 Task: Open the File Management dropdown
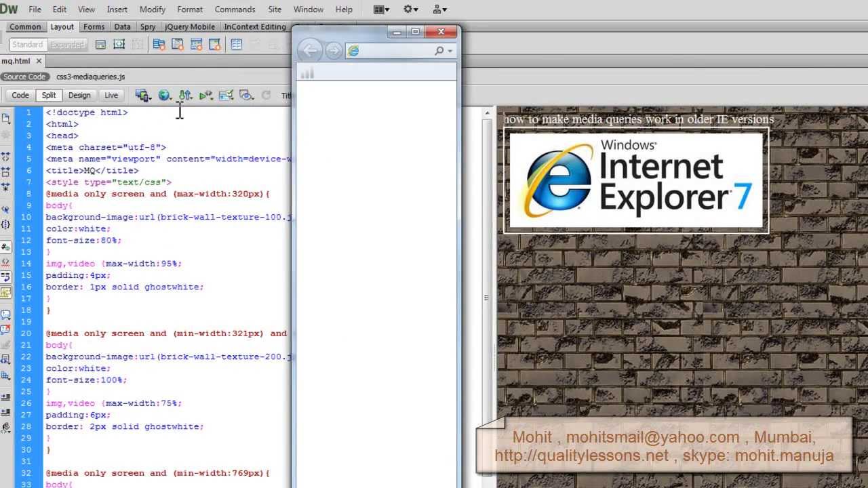[x=185, y=96]
